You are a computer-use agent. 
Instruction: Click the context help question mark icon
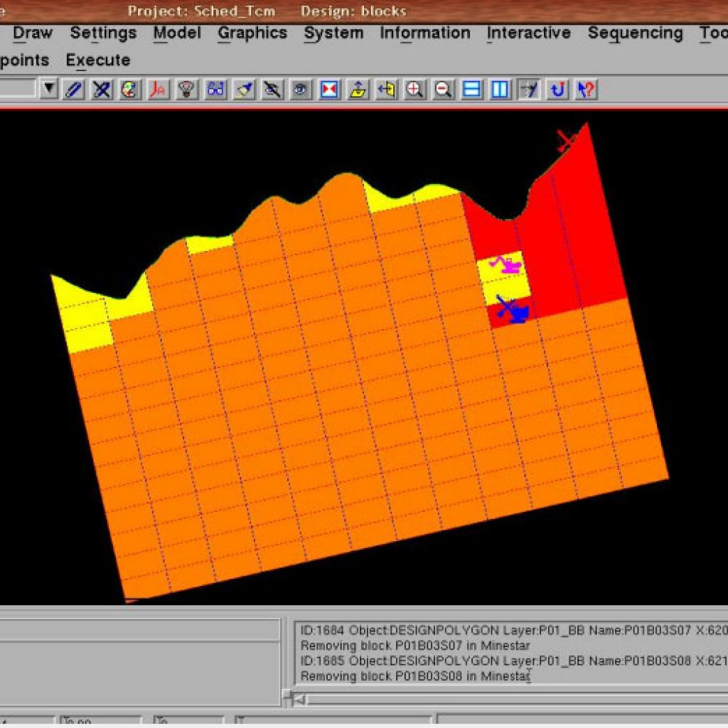click(586, 90)
